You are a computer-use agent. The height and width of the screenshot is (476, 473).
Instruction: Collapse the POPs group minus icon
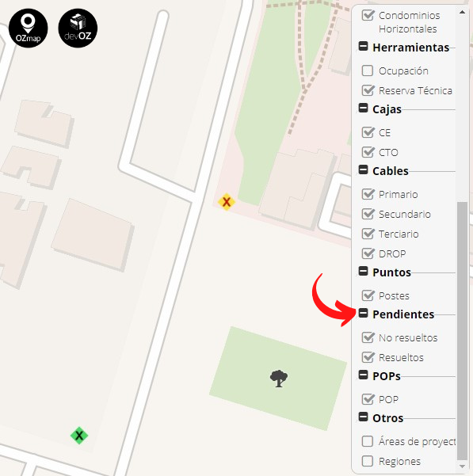(363, 375)
